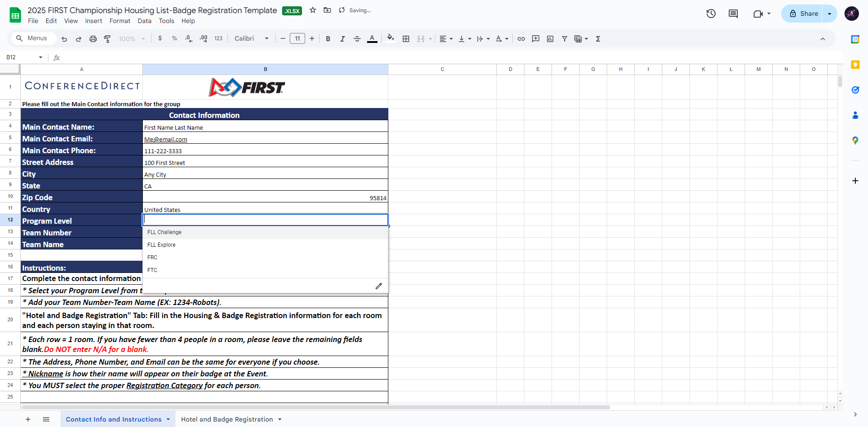Viewport: 868px width, 427px height.
Task: Toggle strikethrough formatting
Action: (x=357, y=39)
